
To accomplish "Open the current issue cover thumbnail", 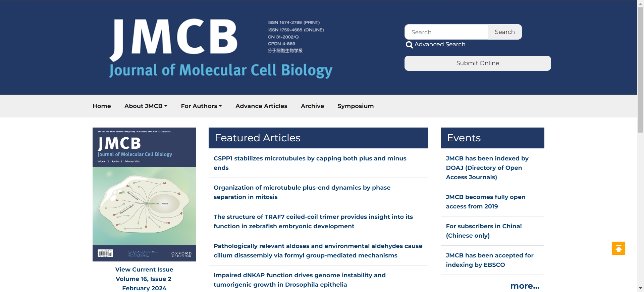I will tap(144, 194).
